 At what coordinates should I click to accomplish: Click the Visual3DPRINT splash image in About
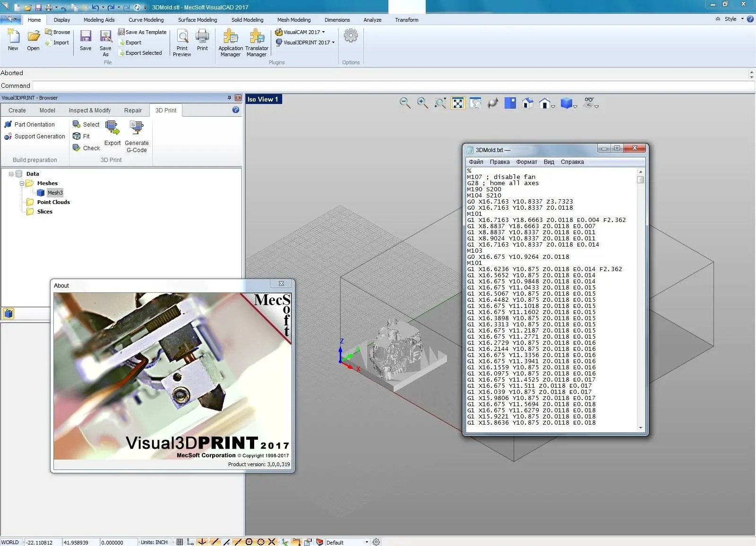pos(172,376)
